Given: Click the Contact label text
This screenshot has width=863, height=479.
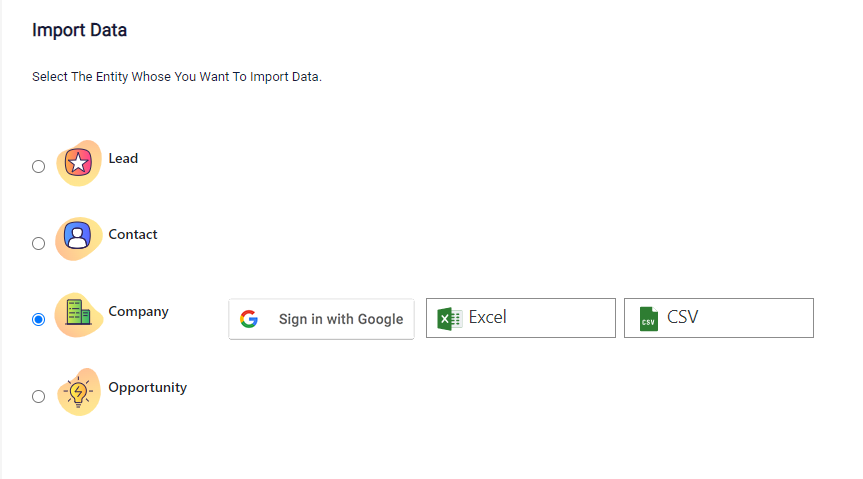Looking at the screenshot, I should pos(133,235).
